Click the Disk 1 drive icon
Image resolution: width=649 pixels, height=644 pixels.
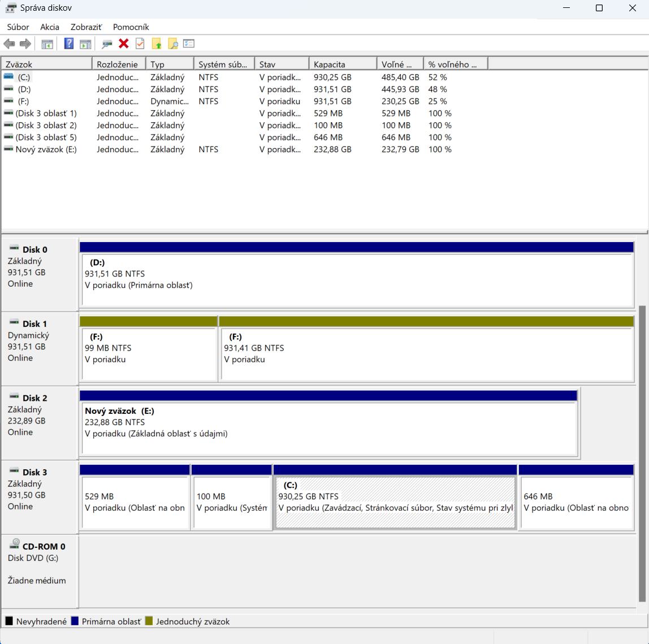tap(14, 322)
